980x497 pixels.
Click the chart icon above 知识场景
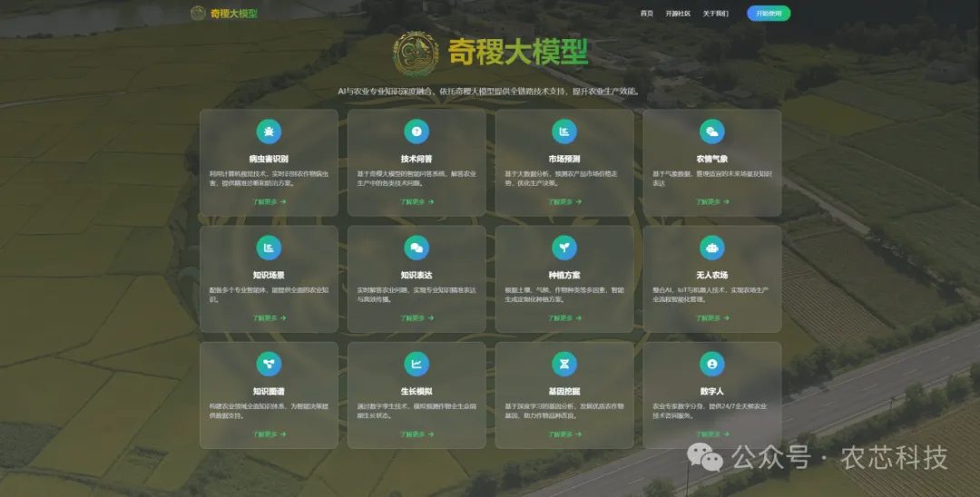click(269, 248)
